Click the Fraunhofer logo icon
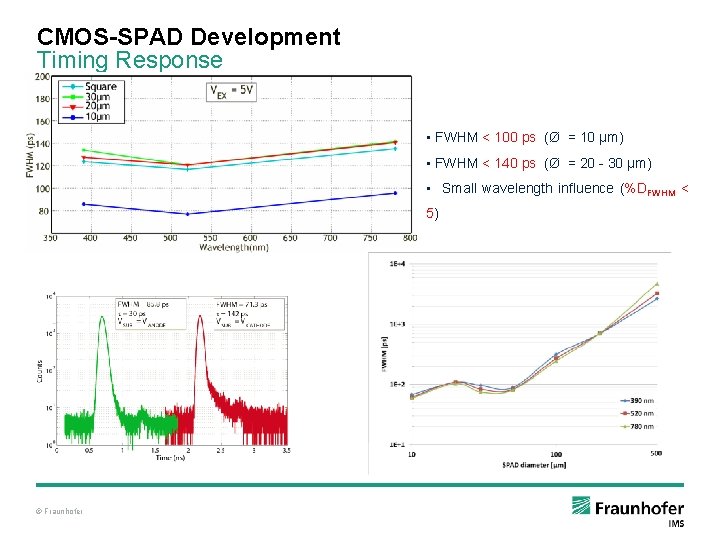 [x=581, y=506]
